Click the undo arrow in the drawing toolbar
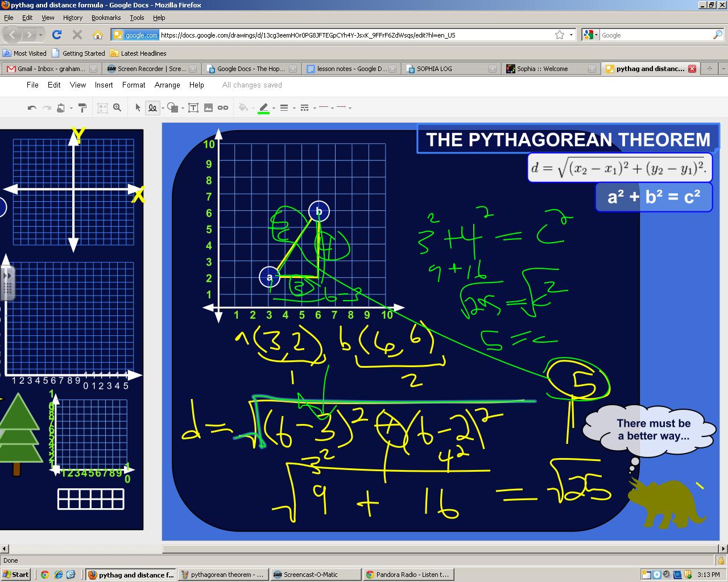The height and width of the screenshot is (582, 728). pos(32,107)
